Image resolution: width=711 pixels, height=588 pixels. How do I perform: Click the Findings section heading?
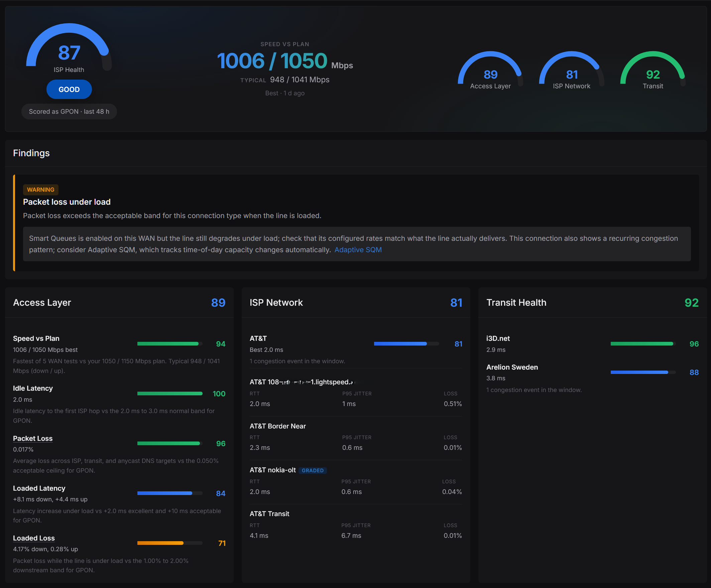[x=31, y=153]
